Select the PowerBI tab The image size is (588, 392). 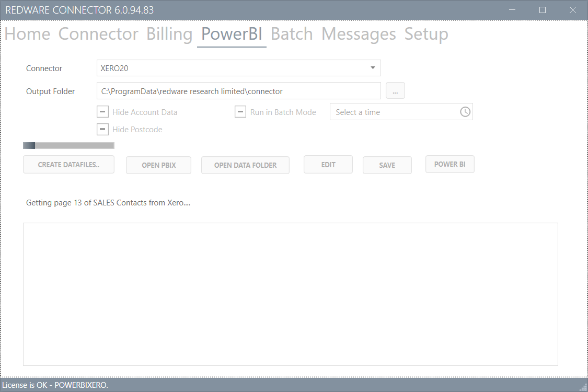(x=232, y=34)
